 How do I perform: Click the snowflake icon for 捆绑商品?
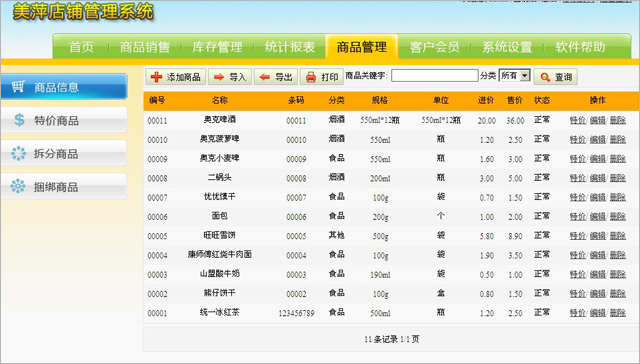tap(18, 186)
